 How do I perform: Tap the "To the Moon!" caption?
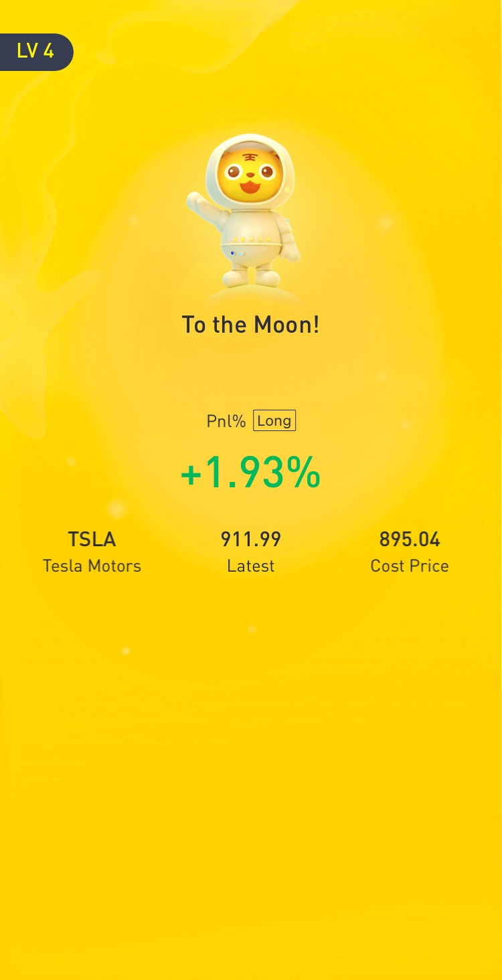tap(250, 325)
